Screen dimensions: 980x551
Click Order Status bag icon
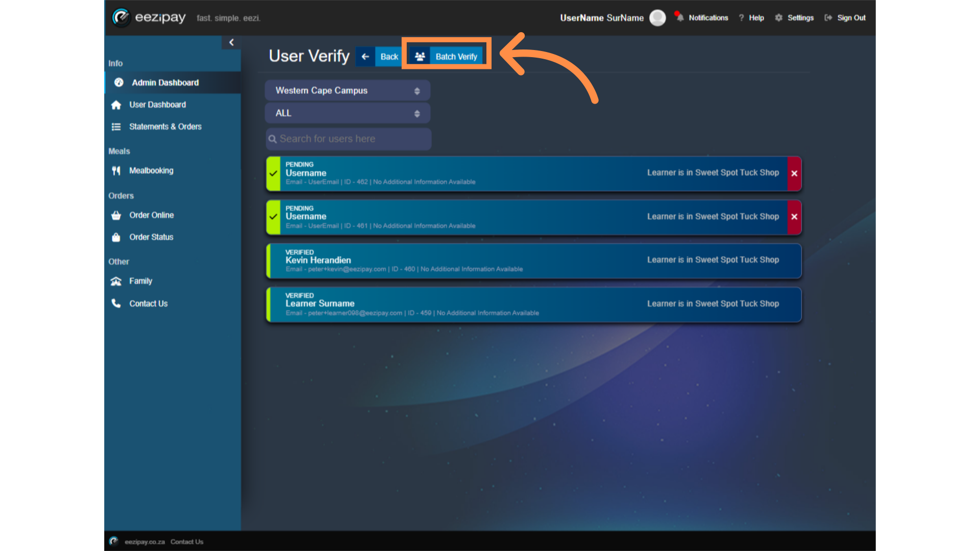(116, 237)
